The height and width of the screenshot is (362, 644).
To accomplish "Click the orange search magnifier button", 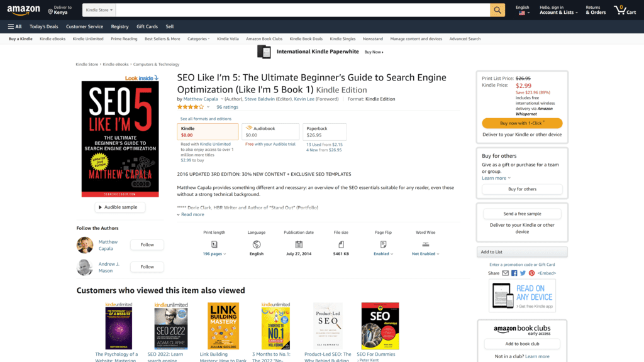I will pos(497,10).
